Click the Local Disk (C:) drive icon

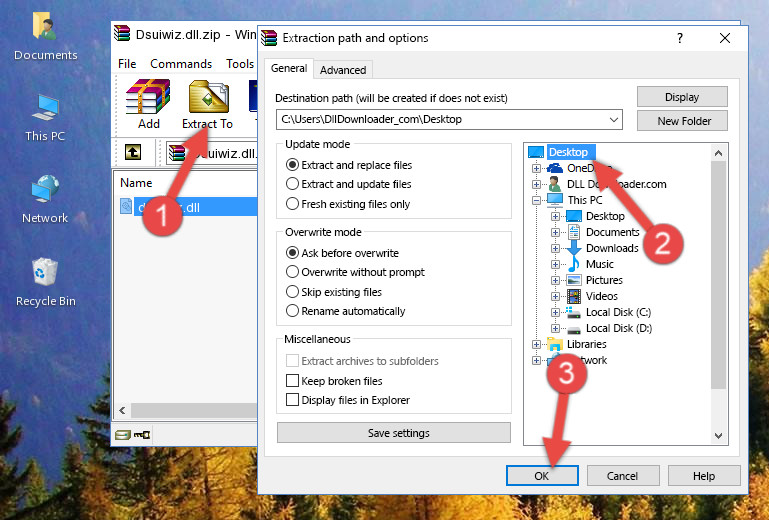click(573, 312)
